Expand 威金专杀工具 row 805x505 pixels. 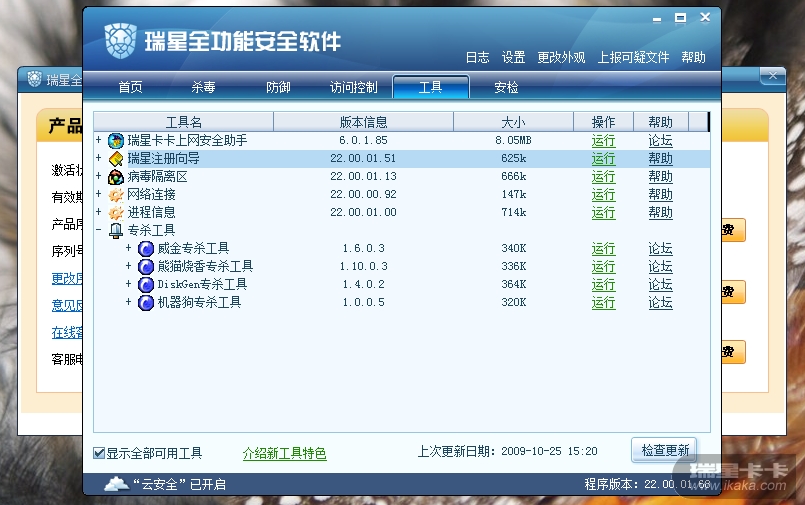pyautogui.click(x=128, y=247)
